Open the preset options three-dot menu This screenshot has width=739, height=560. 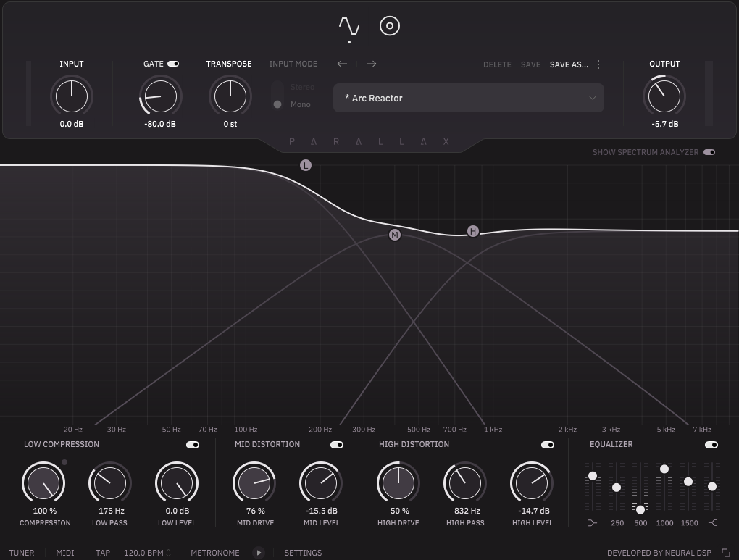(x=598, y=64)
